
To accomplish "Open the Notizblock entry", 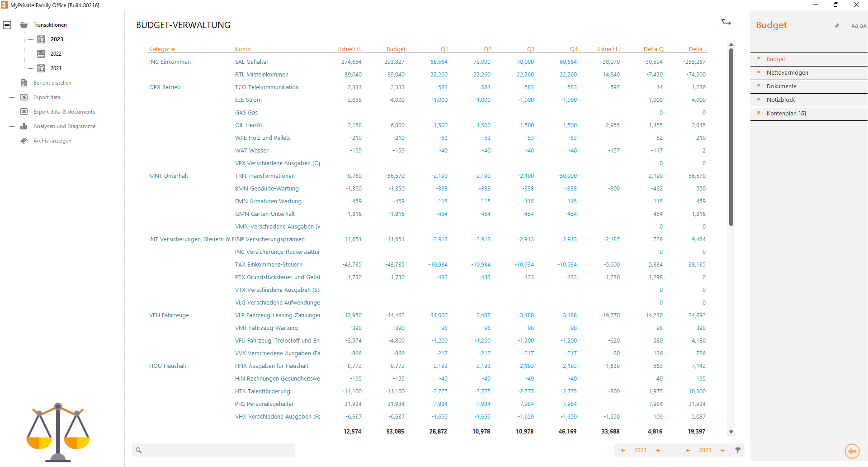I will click(x=780, y=100).
